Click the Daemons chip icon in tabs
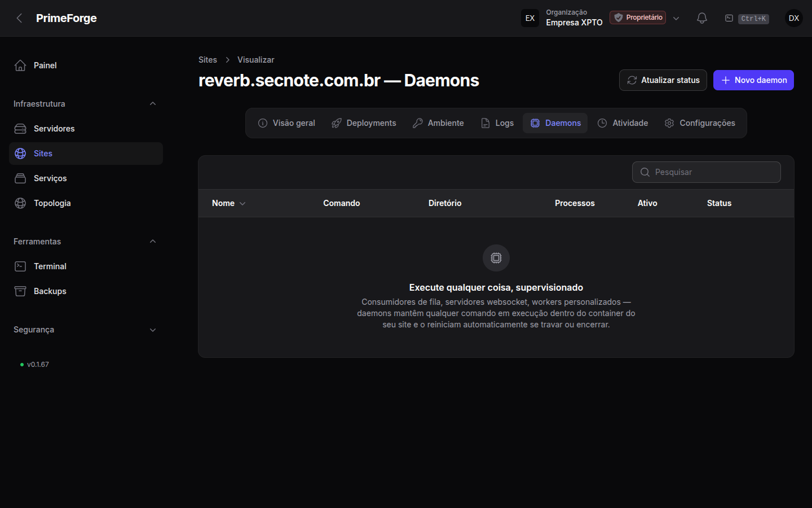The height and width of the screenshot is (508, 812). [535, 123]
